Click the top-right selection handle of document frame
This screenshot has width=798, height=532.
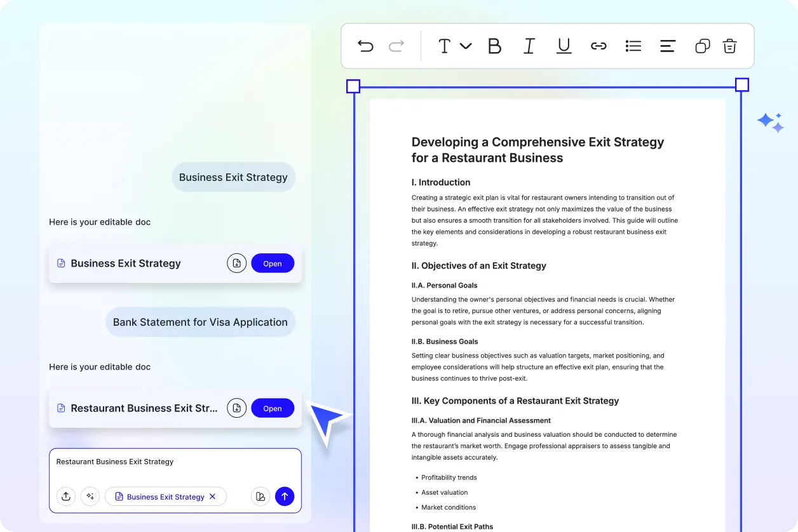(x=742, y=85)
